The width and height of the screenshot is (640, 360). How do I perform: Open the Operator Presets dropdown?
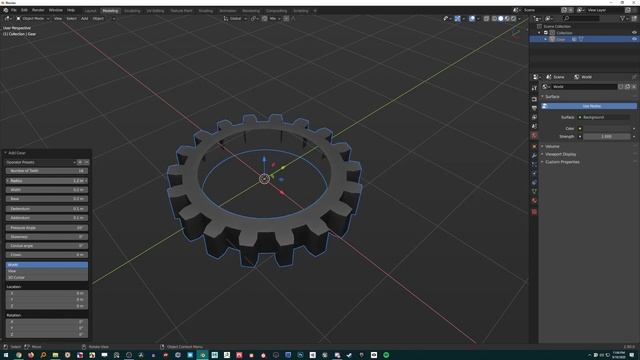coord(41,162)
